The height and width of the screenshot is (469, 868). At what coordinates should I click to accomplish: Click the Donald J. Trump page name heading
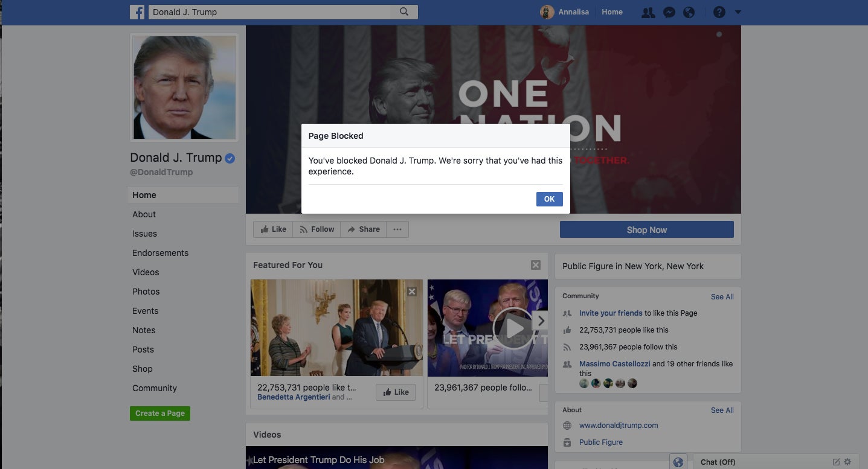point(176,158)
